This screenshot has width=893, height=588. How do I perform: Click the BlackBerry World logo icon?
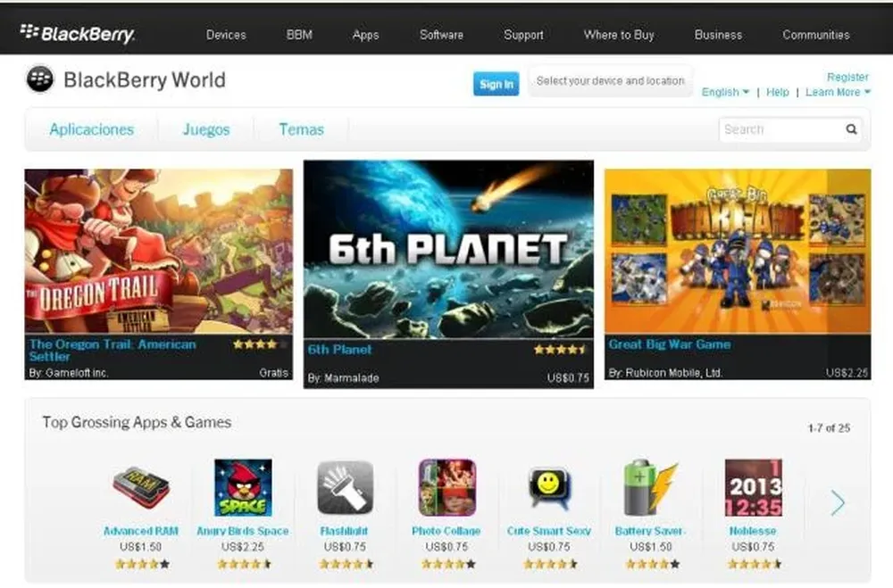pyautogui.click(x=40, y=79)
